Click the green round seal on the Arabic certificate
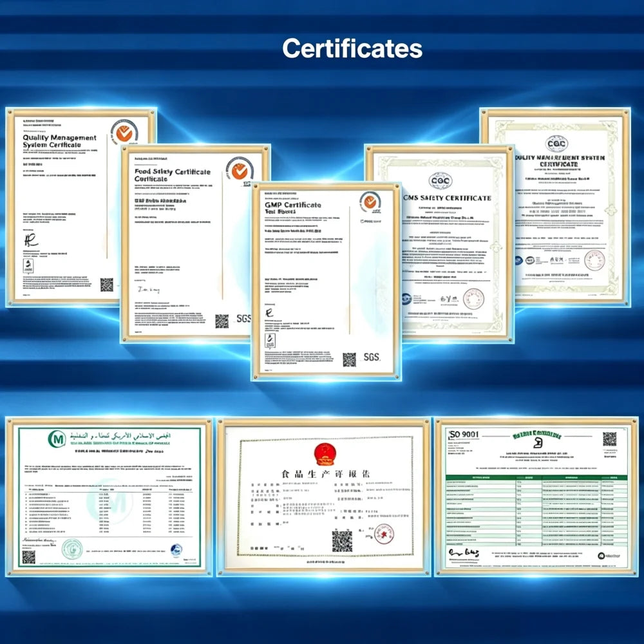This screenshot has width=644, height=644. pyautogui.click(x=72, y=549)
